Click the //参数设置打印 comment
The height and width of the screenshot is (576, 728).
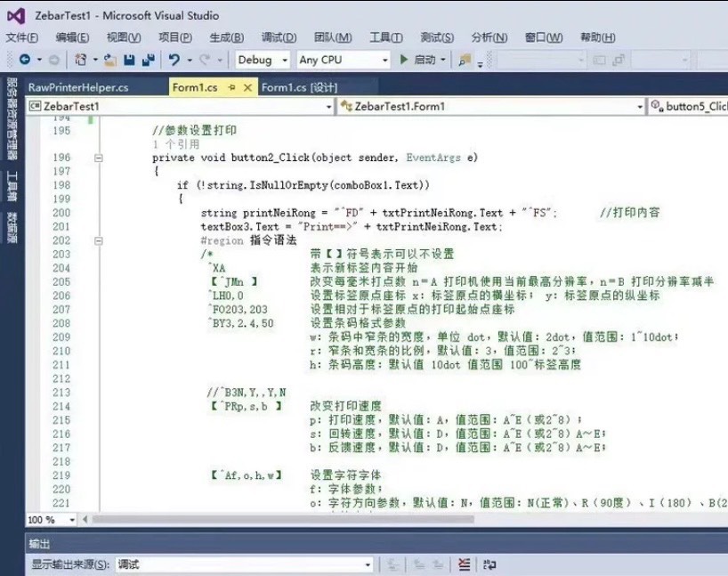(195, 130)
